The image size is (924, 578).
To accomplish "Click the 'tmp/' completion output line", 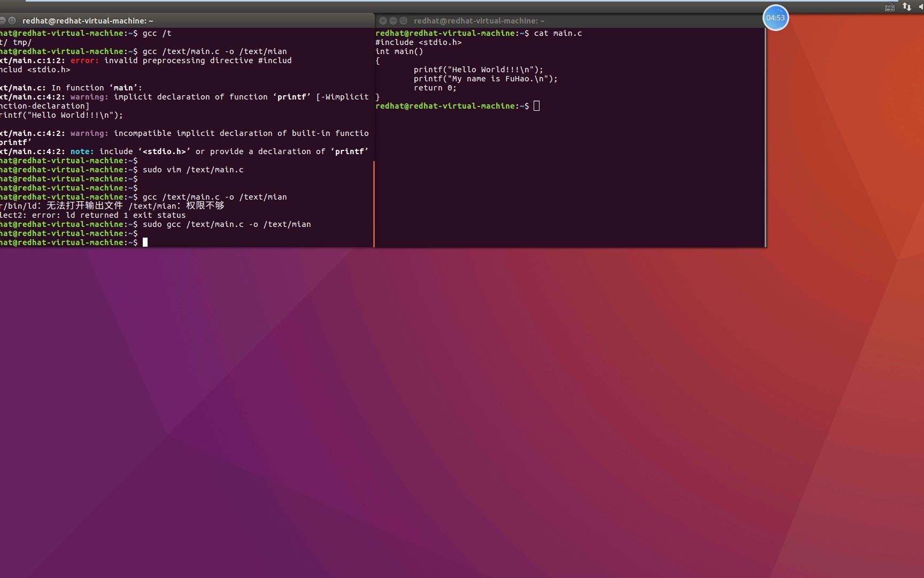I will [x=16, y=42].
